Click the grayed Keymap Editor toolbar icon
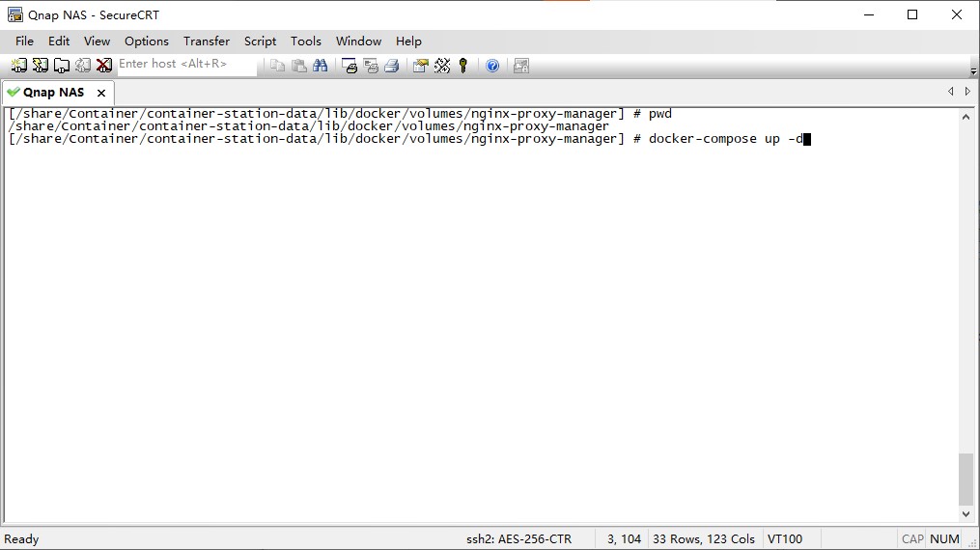Image resolution: width=980 pixels, height=550 pixels. point(521,66)
